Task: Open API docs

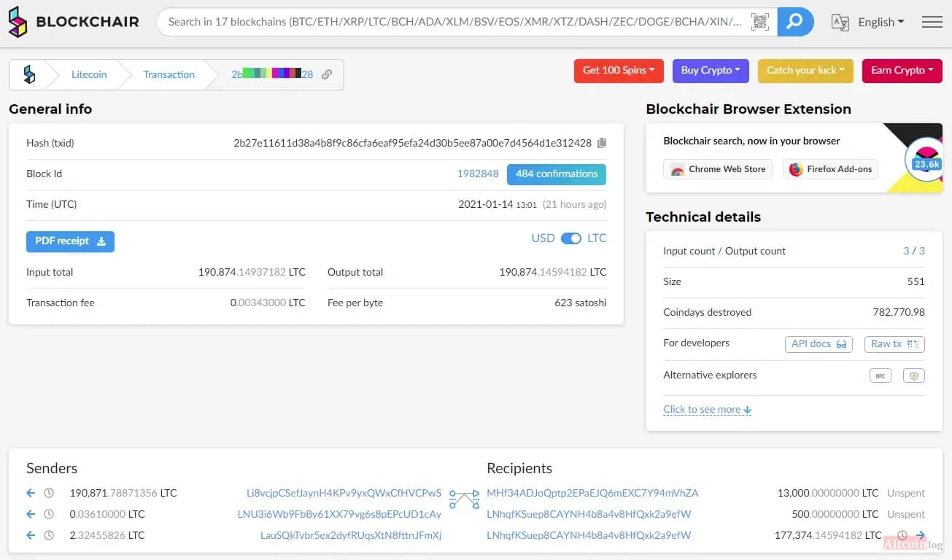Action: tap(819, 344)
